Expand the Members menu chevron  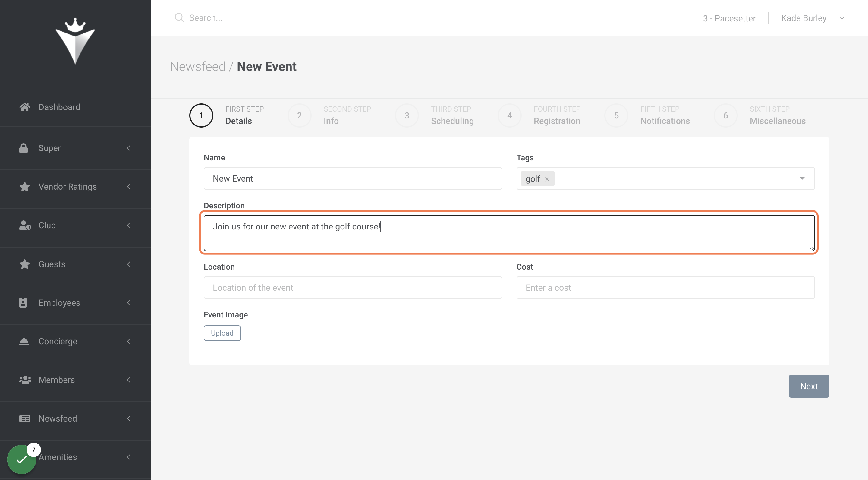(x=129, y=380)
